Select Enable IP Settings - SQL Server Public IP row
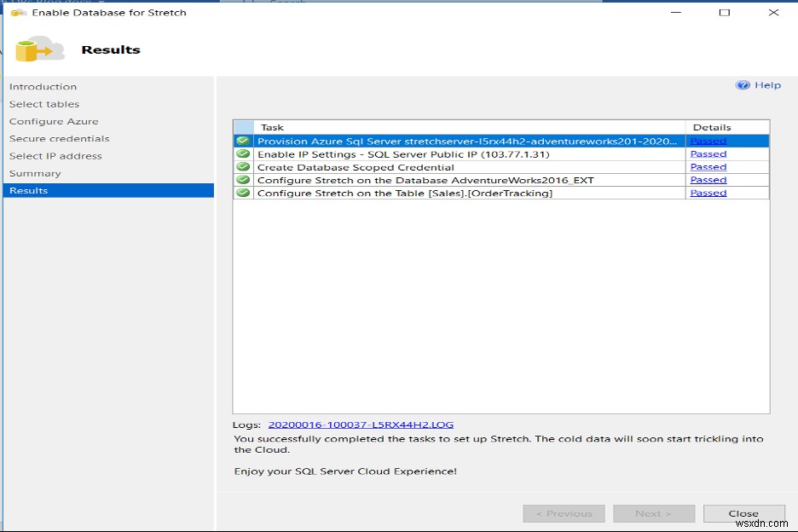The width and height of the screenshot is (798, 532). [501, 153]
